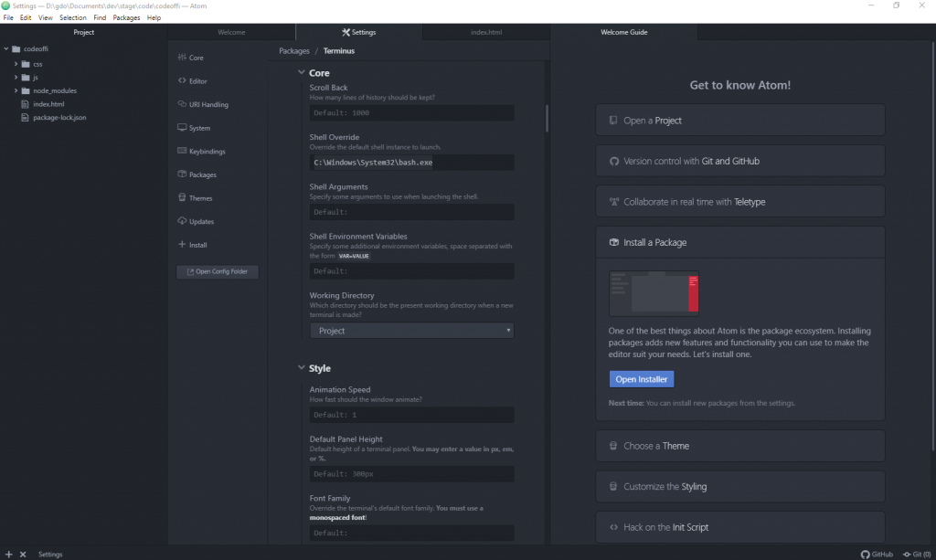Open the Packages menu

pos(126,18)
